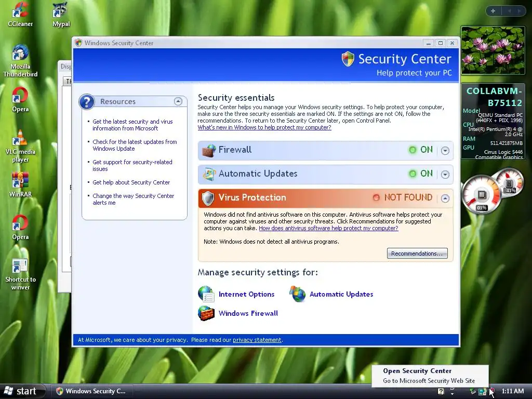Click the network monitor tray icon

pyautogui.click(x=482, y=392)
